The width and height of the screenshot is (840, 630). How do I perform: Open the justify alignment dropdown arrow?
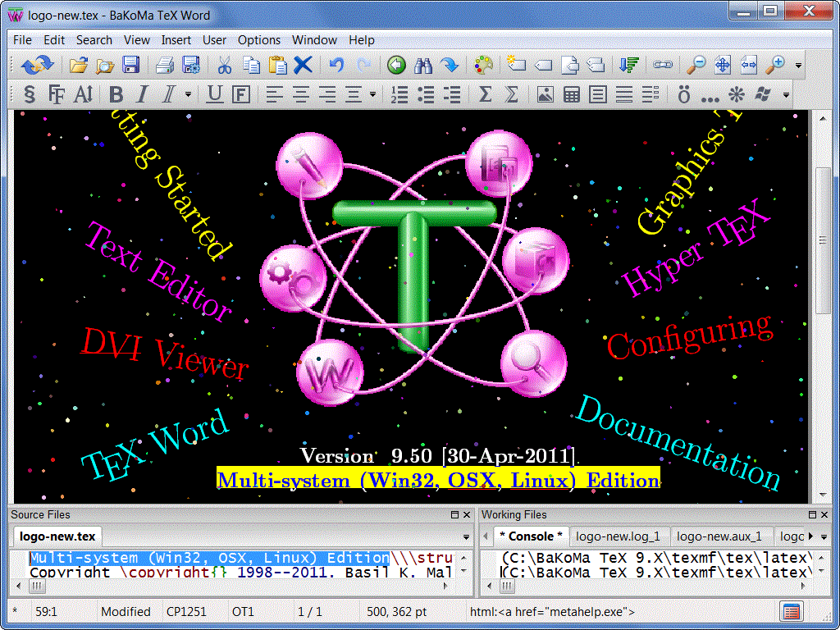pyautogui.click(x=372, y=94)
